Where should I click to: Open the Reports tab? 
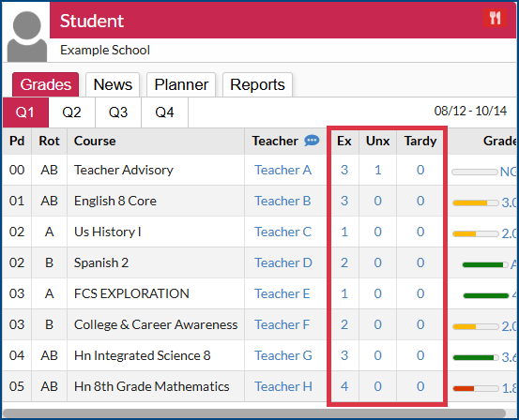[257, 84]
